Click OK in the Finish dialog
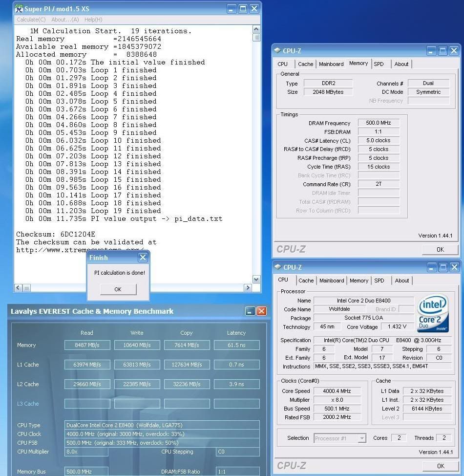 coord(118,289)
